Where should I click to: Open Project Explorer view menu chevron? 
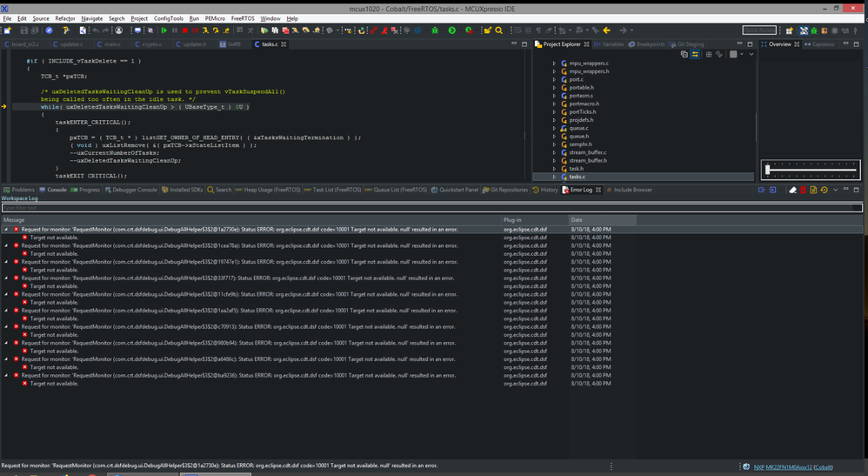pos(751,54)
